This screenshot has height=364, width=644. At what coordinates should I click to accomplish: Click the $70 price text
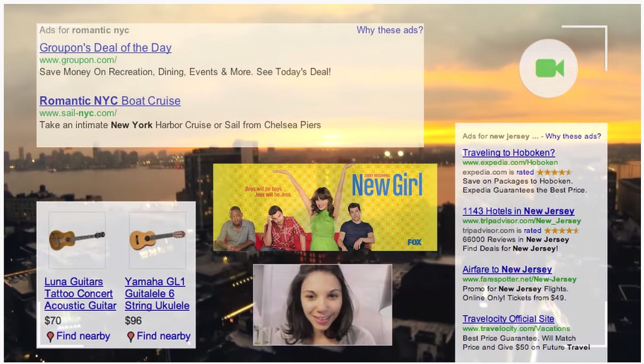tap(53, 321)
